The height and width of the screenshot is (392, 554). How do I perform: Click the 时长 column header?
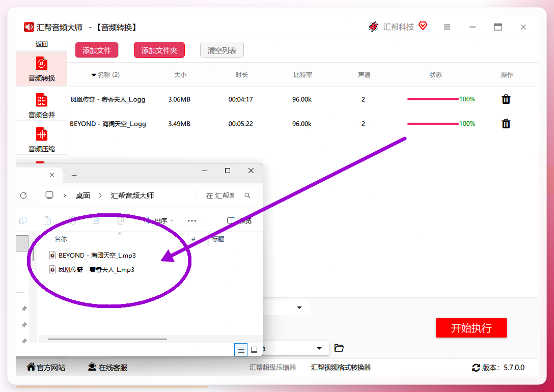(x=242, y=75)
